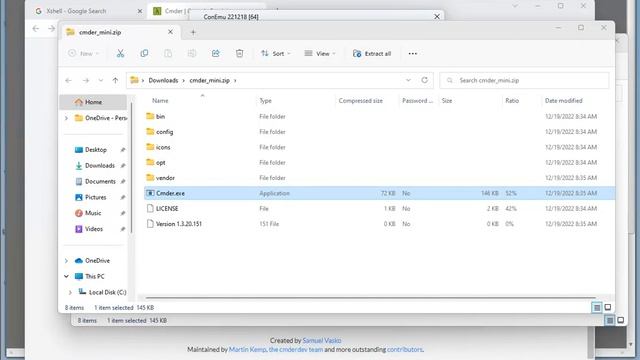Image resolution: width=640 pixels, height=360 pixels.
Task: Sort by the Type column header
Action: tap(265, 100)
